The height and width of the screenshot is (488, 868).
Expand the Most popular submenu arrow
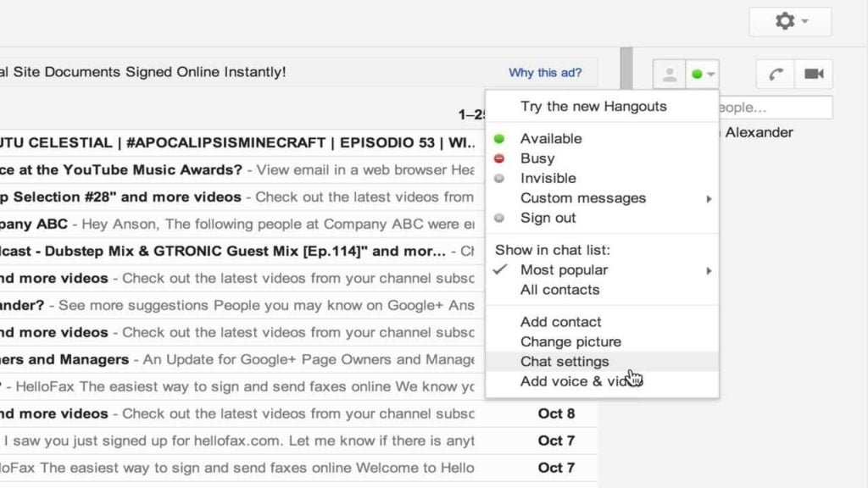pos(708,269)
